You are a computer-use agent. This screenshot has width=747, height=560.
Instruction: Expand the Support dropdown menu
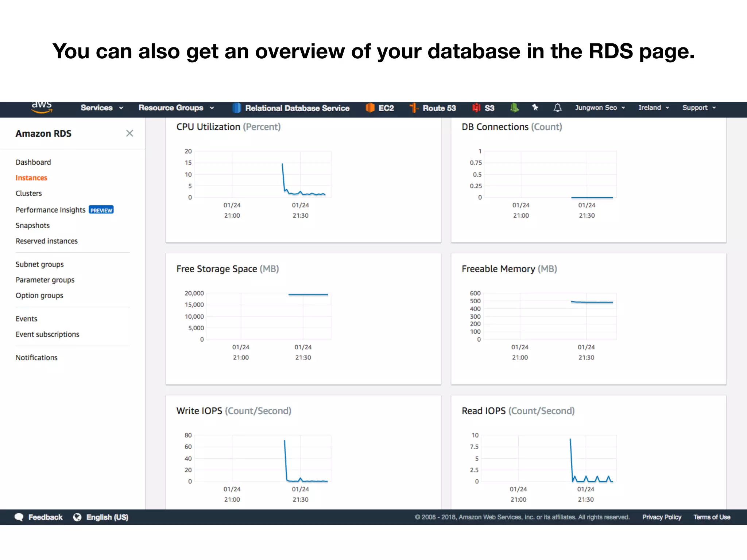click(699, 108)
